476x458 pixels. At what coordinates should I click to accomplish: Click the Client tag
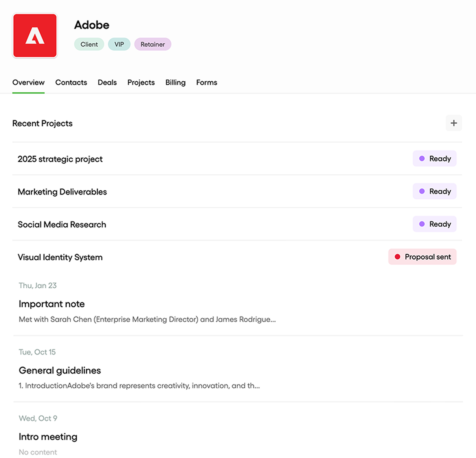pyautogui.click(x=89, y=44)
